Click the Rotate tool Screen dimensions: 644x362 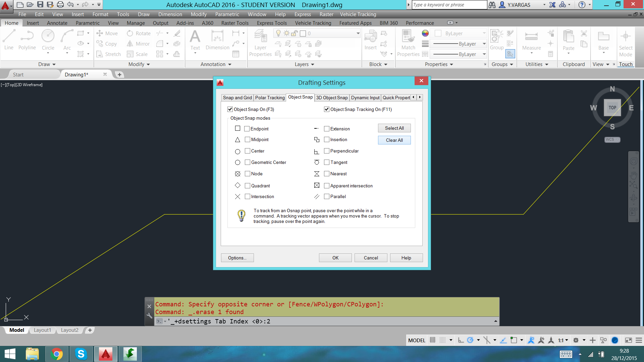pyautogui.click(x=139, y=33)
